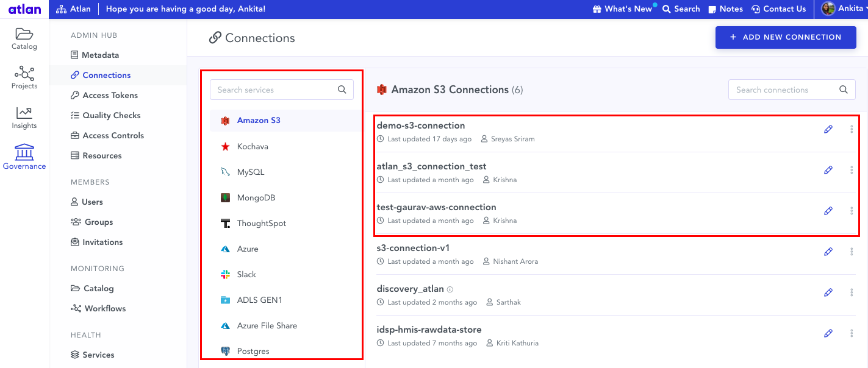Open more options for test-gaurav-aws-connection
The width and height of the screenshot is (868, 368).
[852, 211]
